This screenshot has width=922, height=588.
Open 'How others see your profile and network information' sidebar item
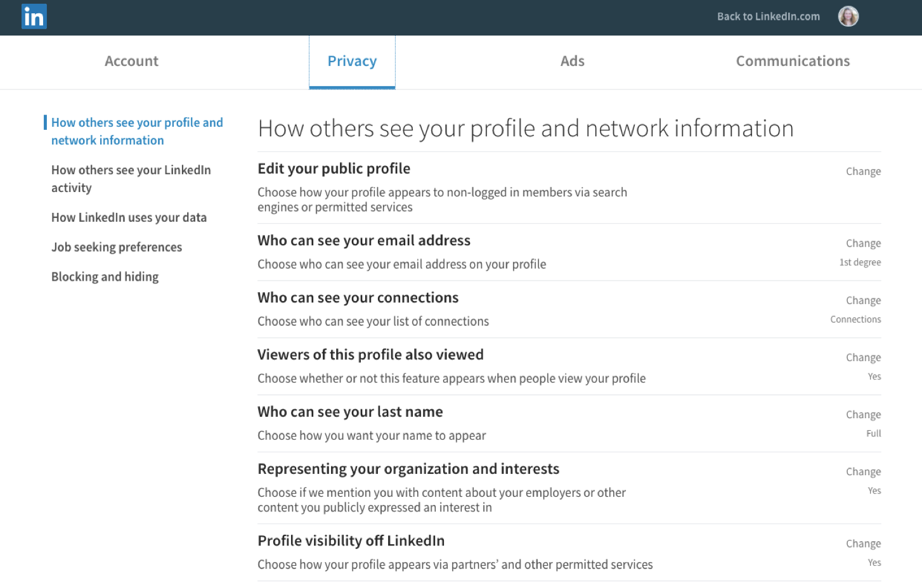(x=137, y=131)
